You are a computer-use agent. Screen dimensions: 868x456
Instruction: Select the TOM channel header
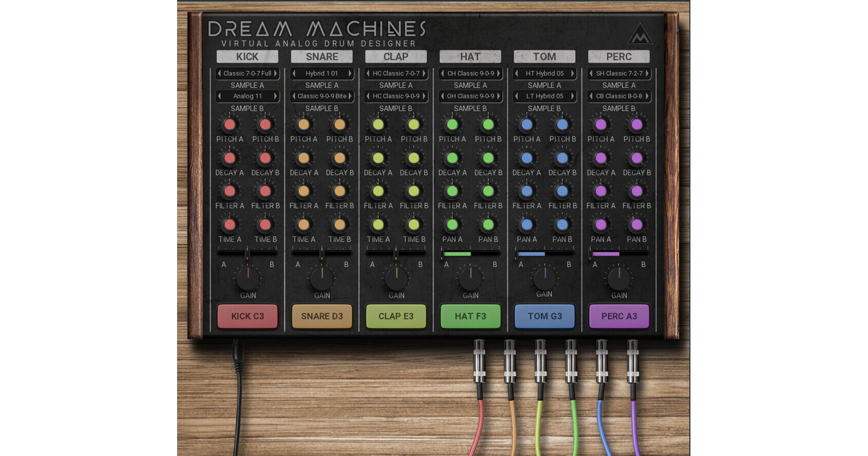click(x=545, y=56)
